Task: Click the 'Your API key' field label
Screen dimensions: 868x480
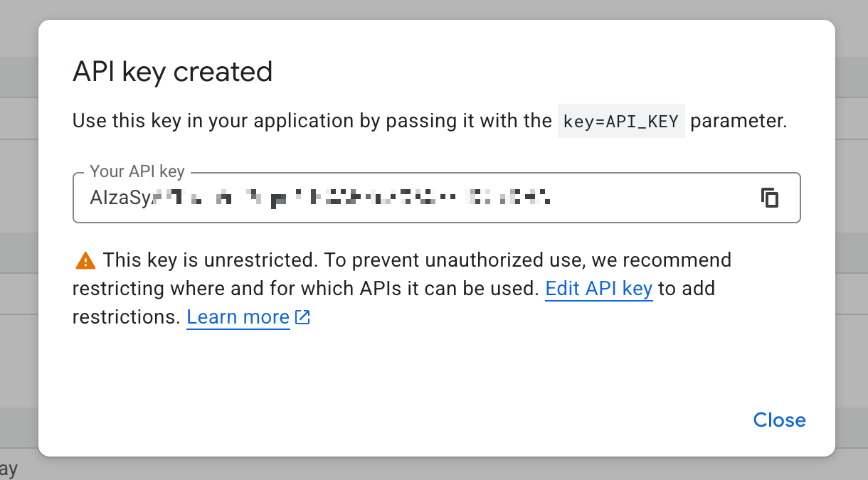Action: [137, 171]
